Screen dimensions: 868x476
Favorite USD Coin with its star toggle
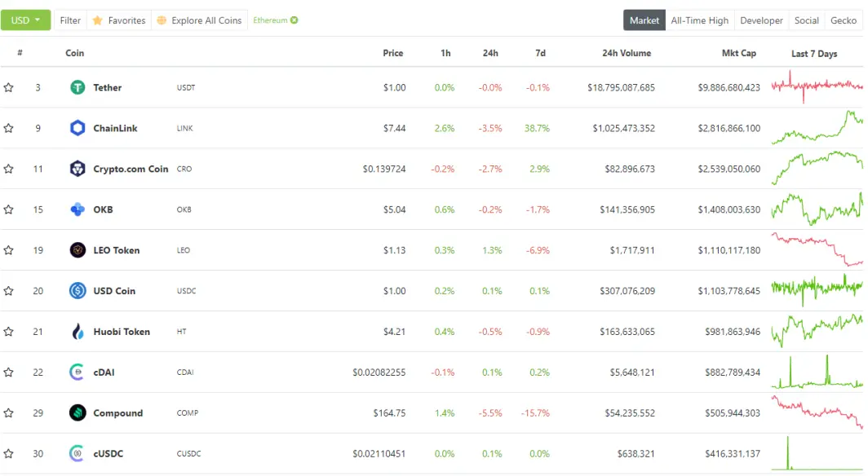(x=8, y=291)
